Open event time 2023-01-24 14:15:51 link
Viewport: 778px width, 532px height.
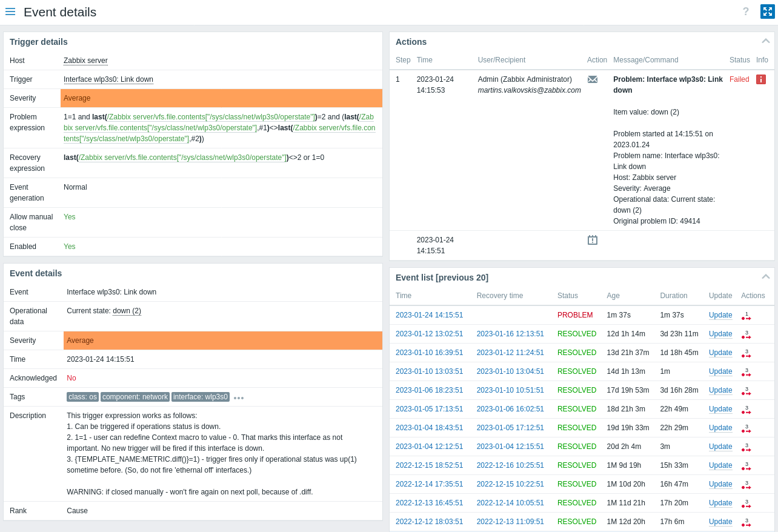(x=429, y=315)
